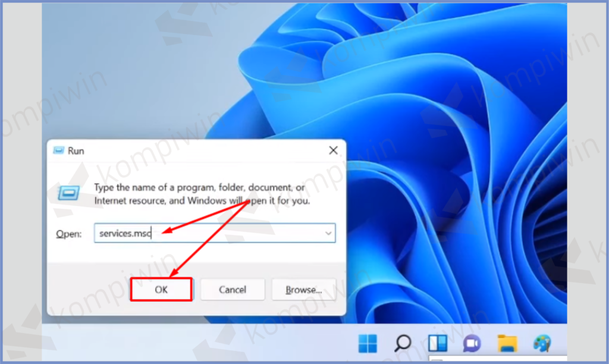Click empty dialog footer left of OK button
This screenshot has width=609, height=364.
click(x=89, y=290)
